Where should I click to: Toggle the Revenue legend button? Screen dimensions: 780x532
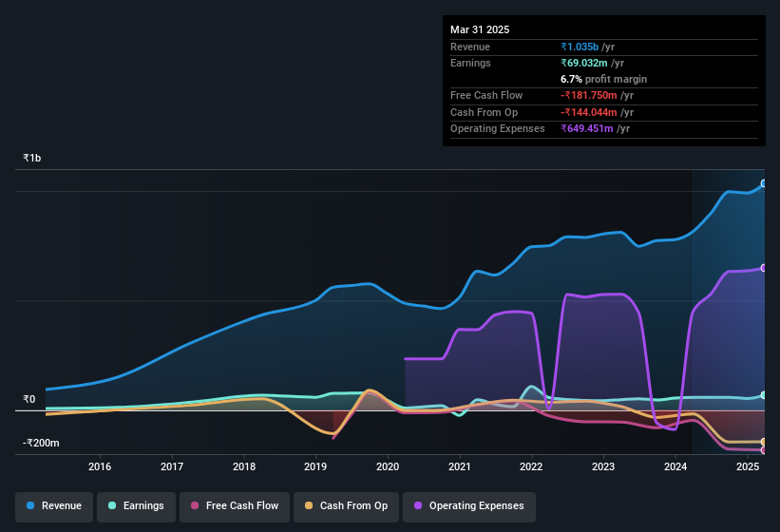tap(54, 506)
